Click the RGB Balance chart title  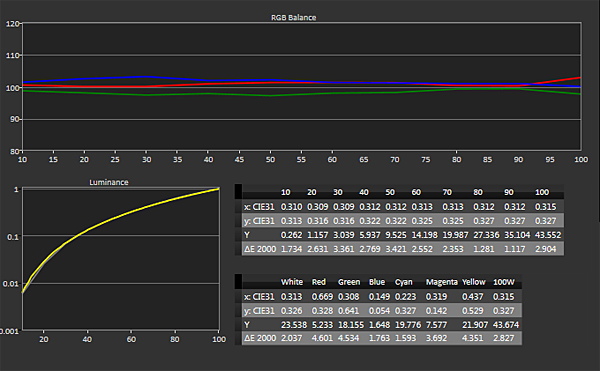pyautogui.click(x=293, y=18)
